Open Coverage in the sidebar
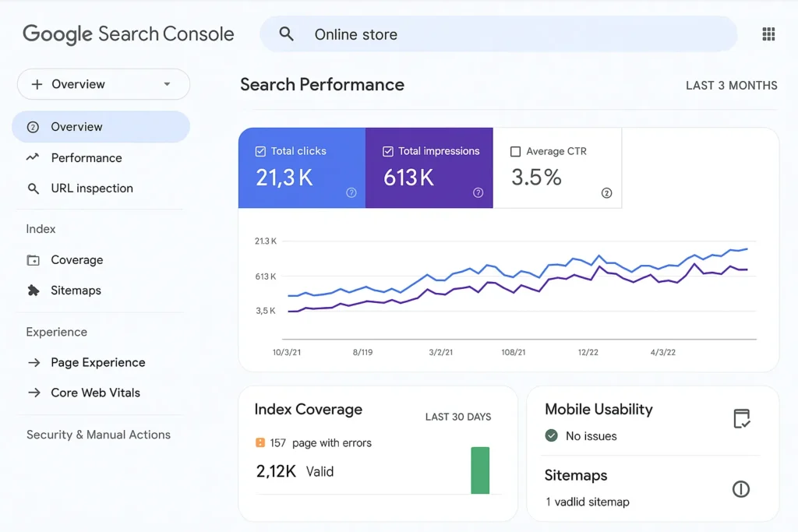This screenshot has height=532, width=798. 77,260
